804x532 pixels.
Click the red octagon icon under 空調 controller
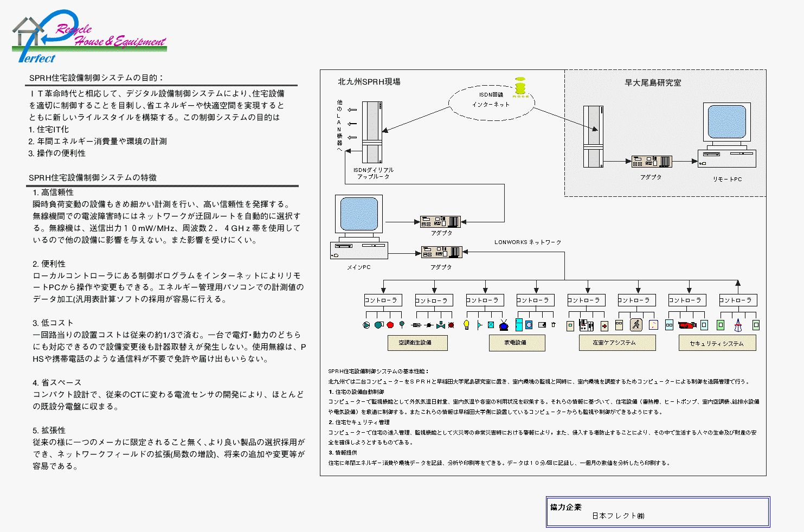coord(390,325)
